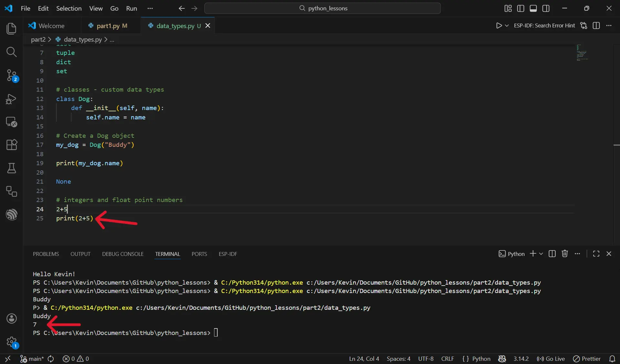620x364 pixels.
Task: Kill terminal trash icon
Action: 564,254
